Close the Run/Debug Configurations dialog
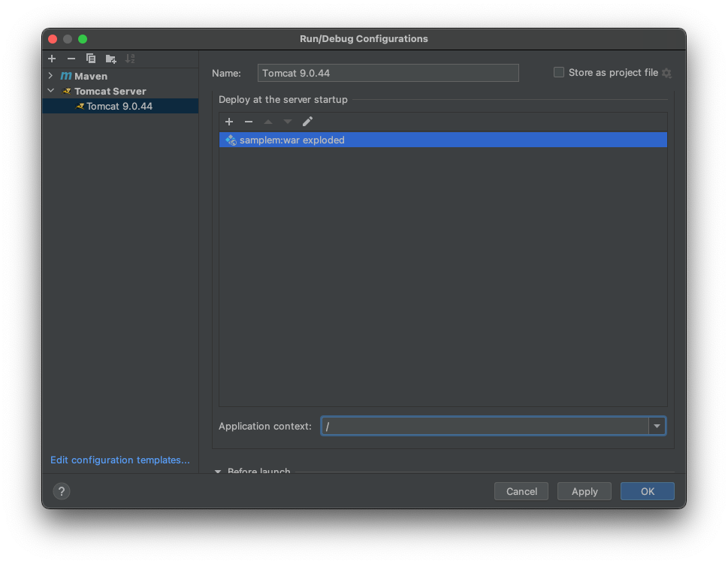728x564 pixels. coord(53,39)
